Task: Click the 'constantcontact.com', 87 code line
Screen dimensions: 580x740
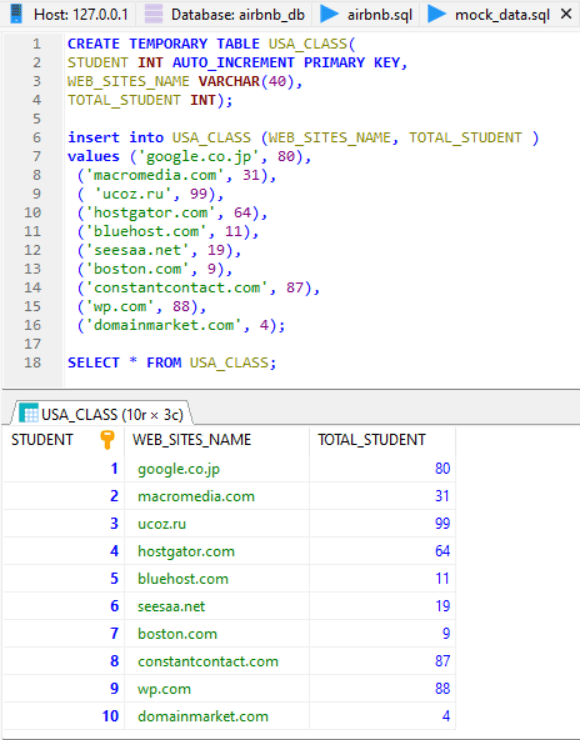Action: point(199,287)
